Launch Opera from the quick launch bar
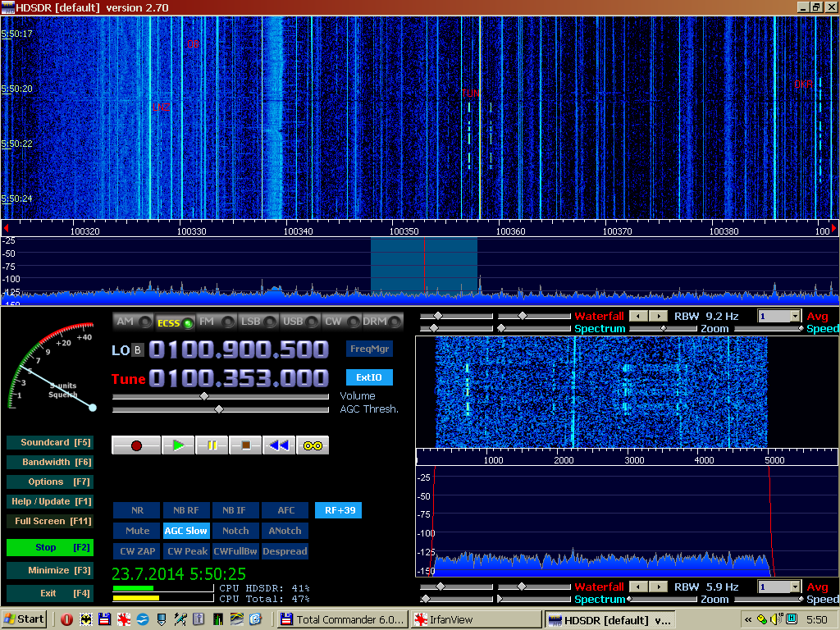The image size is (840, 630). click(x=67, y=620)
